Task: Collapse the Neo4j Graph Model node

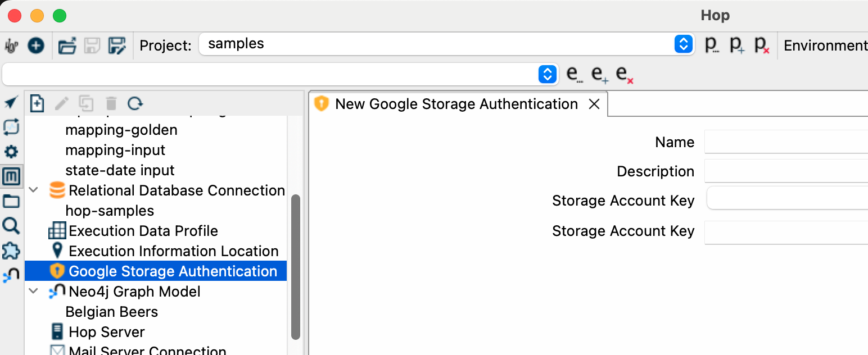Action: [x=34, y=292]
